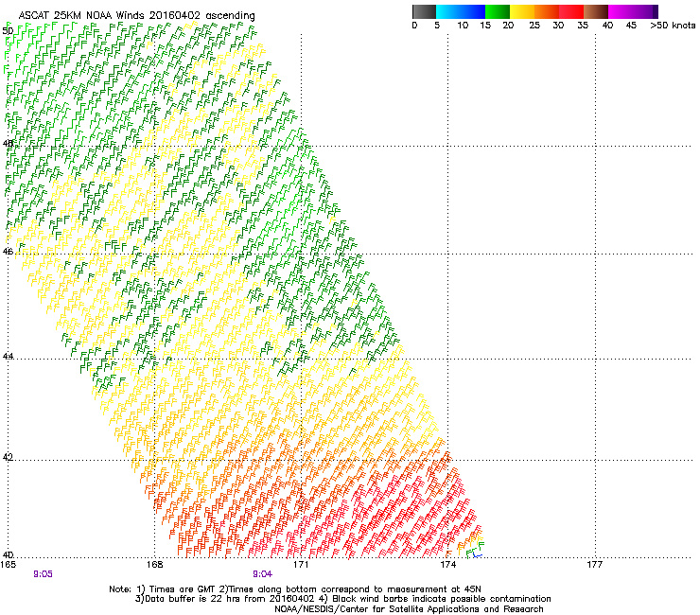Click the '45' label under the color bar

click(631, 26)
